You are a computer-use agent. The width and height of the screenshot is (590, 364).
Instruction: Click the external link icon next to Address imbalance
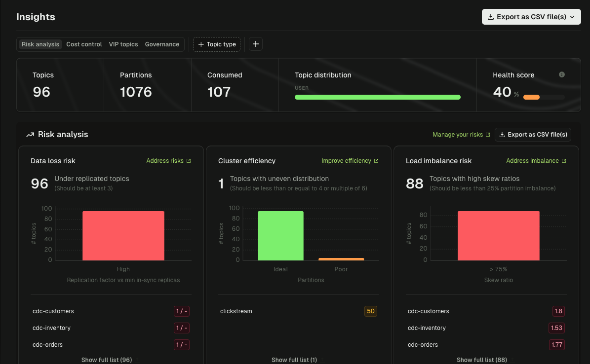tap(564, 160)
